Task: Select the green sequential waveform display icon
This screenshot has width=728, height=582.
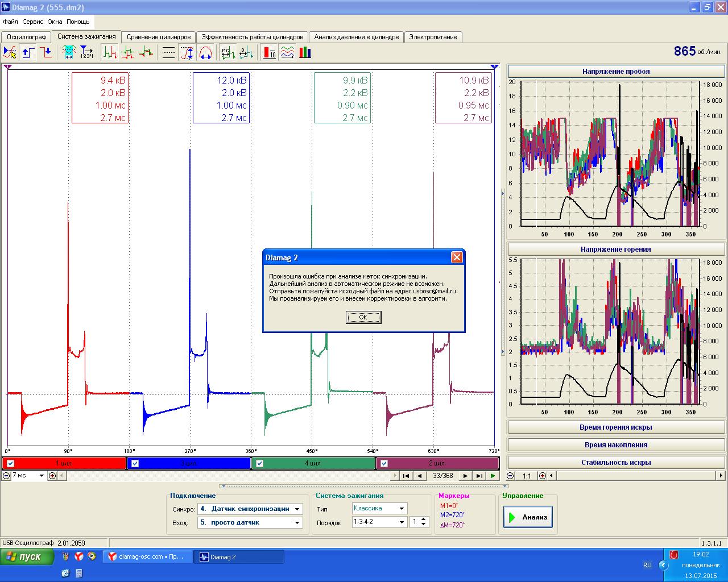Action: (x=110, y=53)
